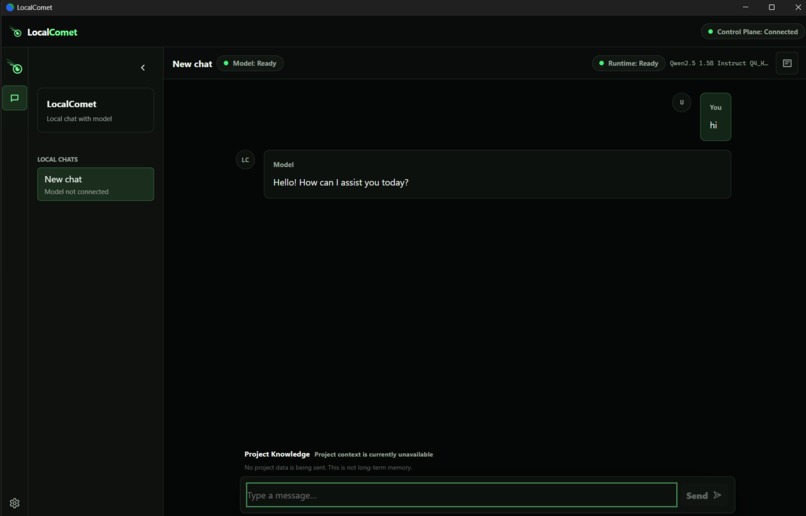Collapse the sidebar with the chevron arrow

click(143, 67)
